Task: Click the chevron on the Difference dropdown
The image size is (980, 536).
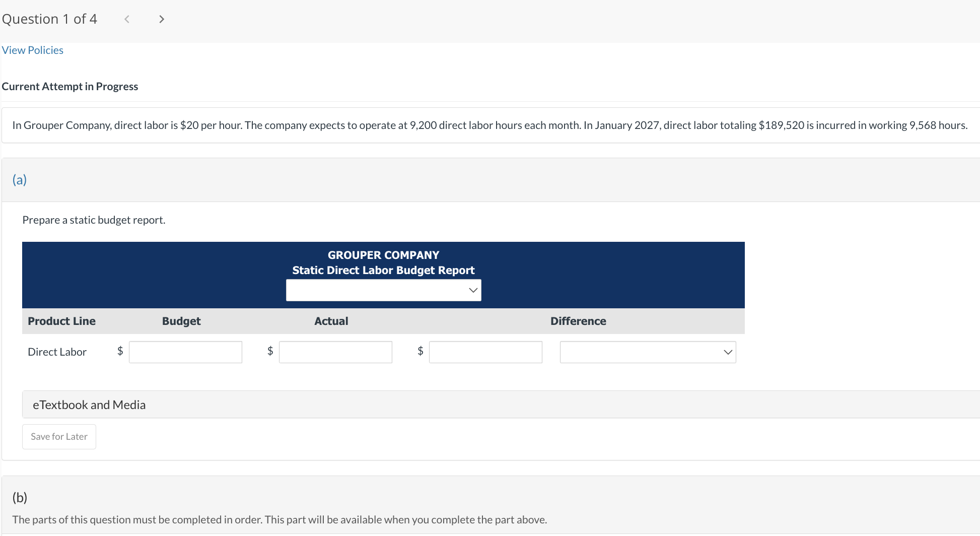Action: [x=727, y=352]
